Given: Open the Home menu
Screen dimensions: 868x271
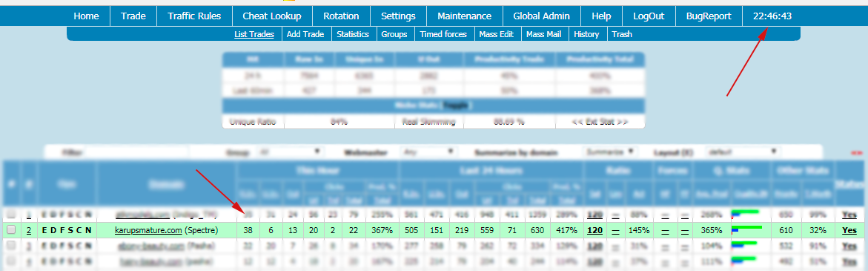Looking at the screenshot, I should click(86, 16).
